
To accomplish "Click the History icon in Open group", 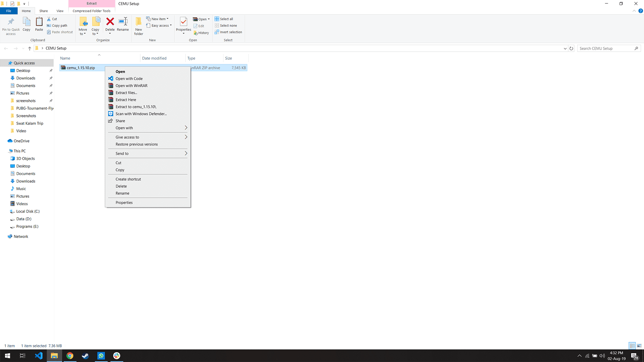I will [x=201, y=33].
